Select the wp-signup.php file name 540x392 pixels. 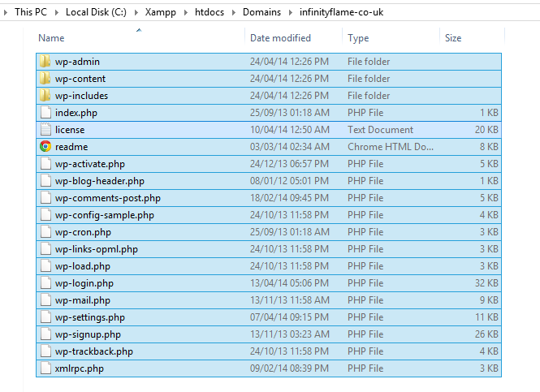(88, 334)
